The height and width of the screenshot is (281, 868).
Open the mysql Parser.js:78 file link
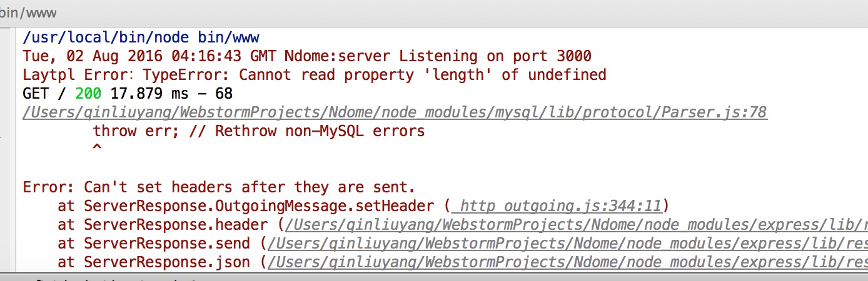pyautogui.click(x=395, y=112)
